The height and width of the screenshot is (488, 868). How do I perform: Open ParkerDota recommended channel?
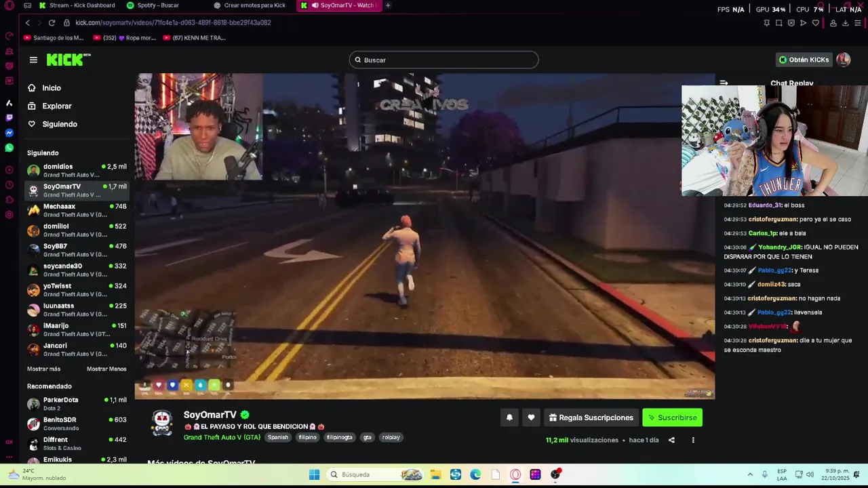point(77,404)
